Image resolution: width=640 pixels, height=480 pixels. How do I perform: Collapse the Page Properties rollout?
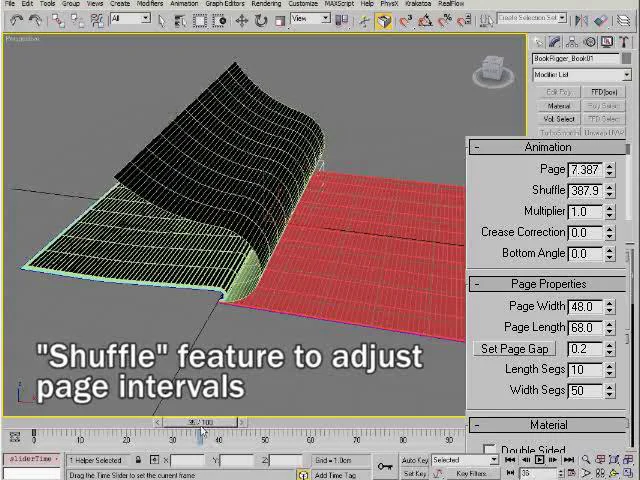tap(547, 284)
